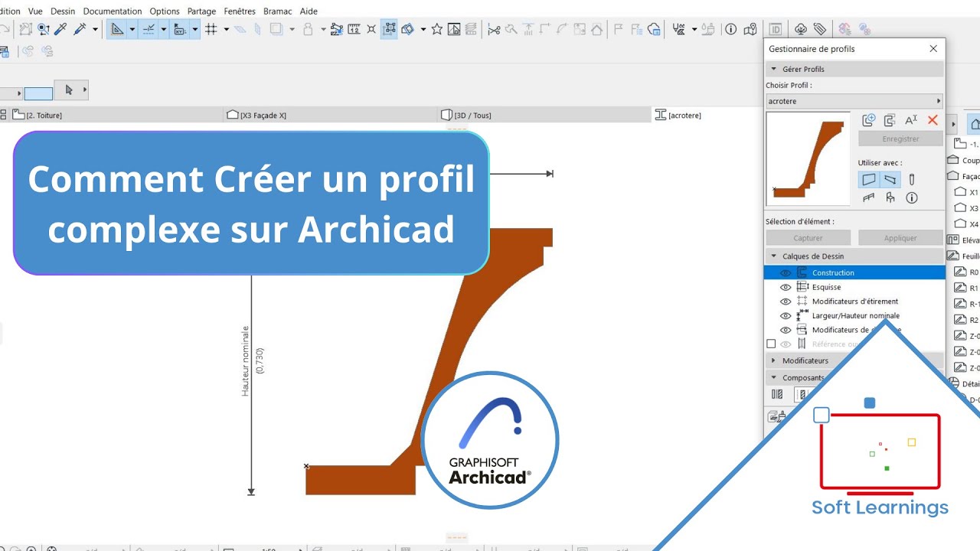The width and height of the screenshot is (980, 551).
Task: Open dropdown next to XY tracker icon
Action: (x=195, y=29)
